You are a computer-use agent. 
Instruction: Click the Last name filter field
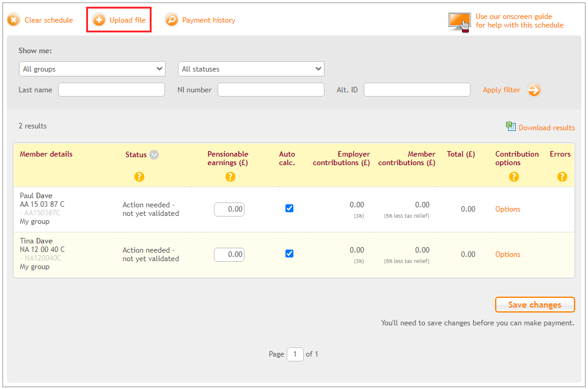[111, 89]
